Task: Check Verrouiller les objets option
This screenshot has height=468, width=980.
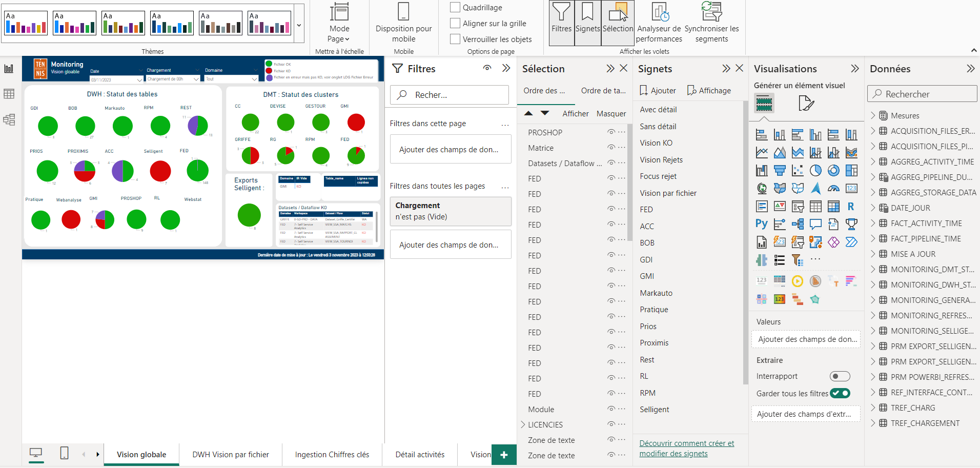Action: click(455, 39)
